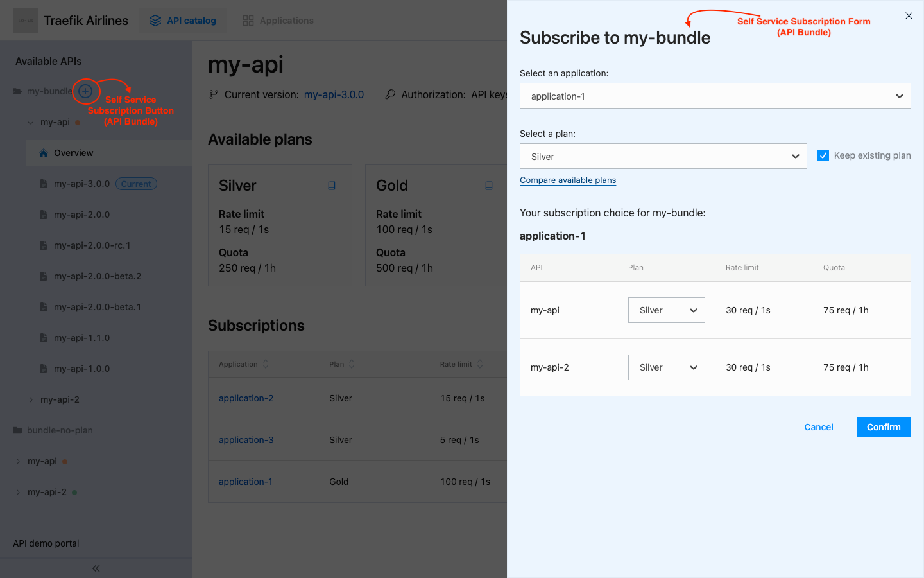The width and height of the screenshot is (924, 578).
Task: Click the file icon beside my-api-1.1.0
Action: (44, 337)
